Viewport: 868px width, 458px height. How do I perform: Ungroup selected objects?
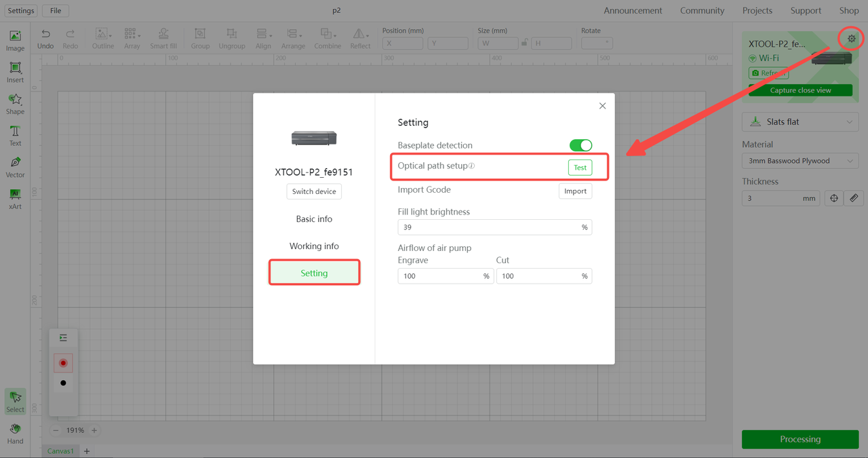tap(232, 39)
